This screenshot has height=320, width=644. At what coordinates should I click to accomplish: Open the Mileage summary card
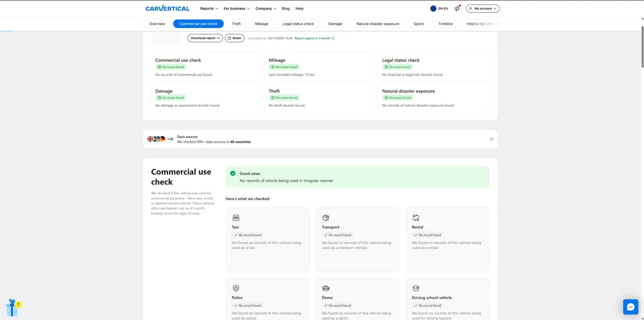320,67
